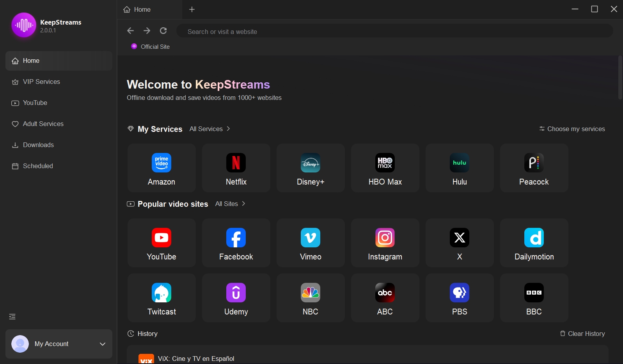Click the ViX history thumbnail icon

[146, 359]
